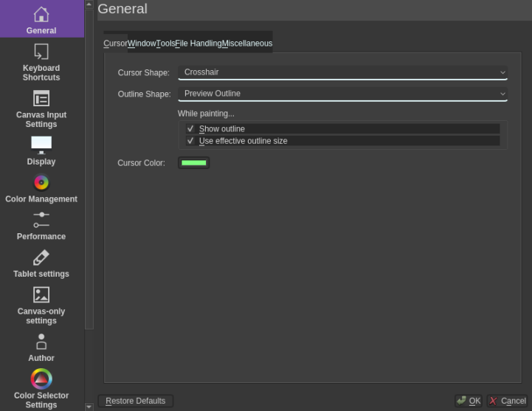Disable Use effective outline size
532x411 pixels.
pos(190,141)
